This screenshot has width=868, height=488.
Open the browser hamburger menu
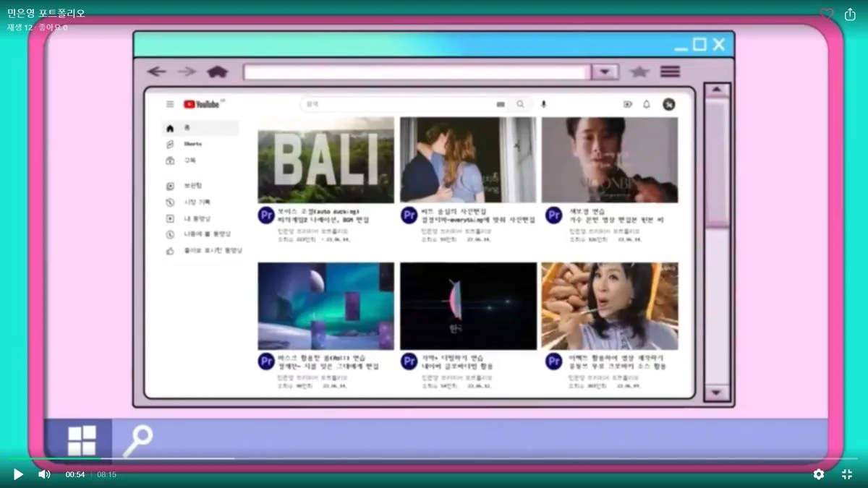670,71
